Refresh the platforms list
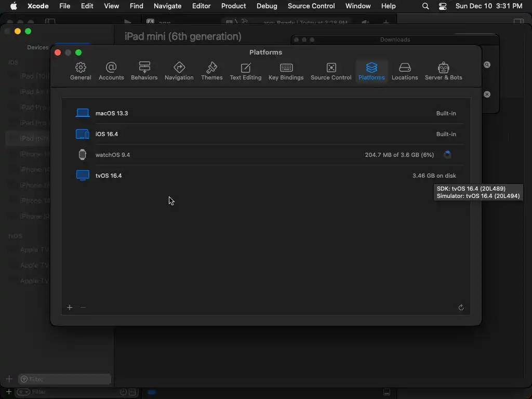 [461, 308]
